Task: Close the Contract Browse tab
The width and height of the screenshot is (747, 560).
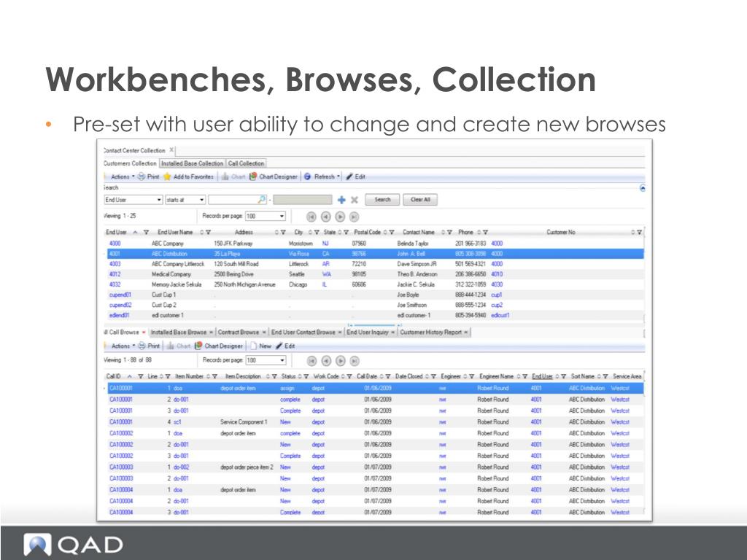Action: click(264, 332)
